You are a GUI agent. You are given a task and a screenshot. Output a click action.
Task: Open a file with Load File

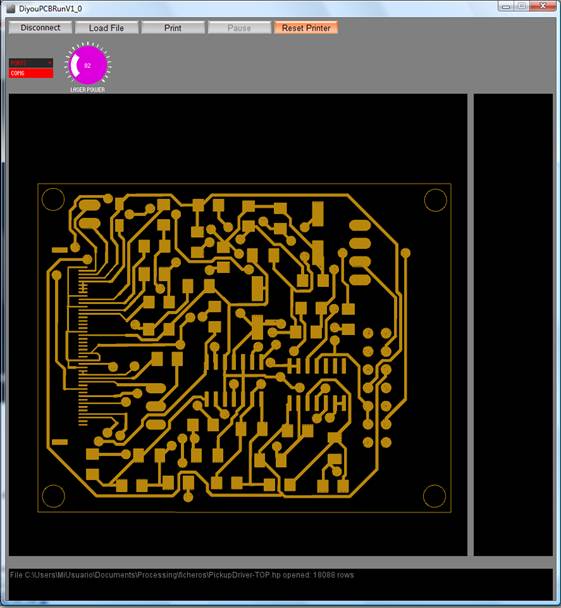click(107, 28)
